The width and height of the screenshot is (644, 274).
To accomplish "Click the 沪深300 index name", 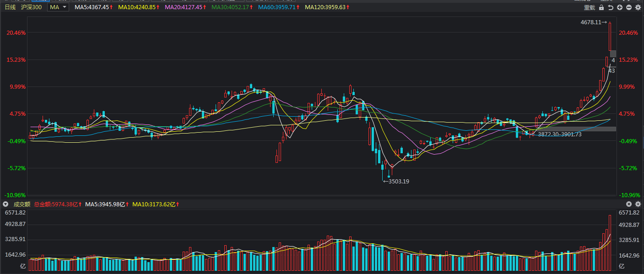I will coord(32,7).
